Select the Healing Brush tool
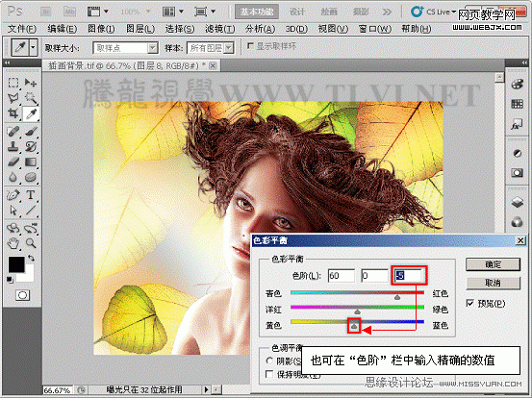This screenshot has width=532, height=398. coord(13,132)
